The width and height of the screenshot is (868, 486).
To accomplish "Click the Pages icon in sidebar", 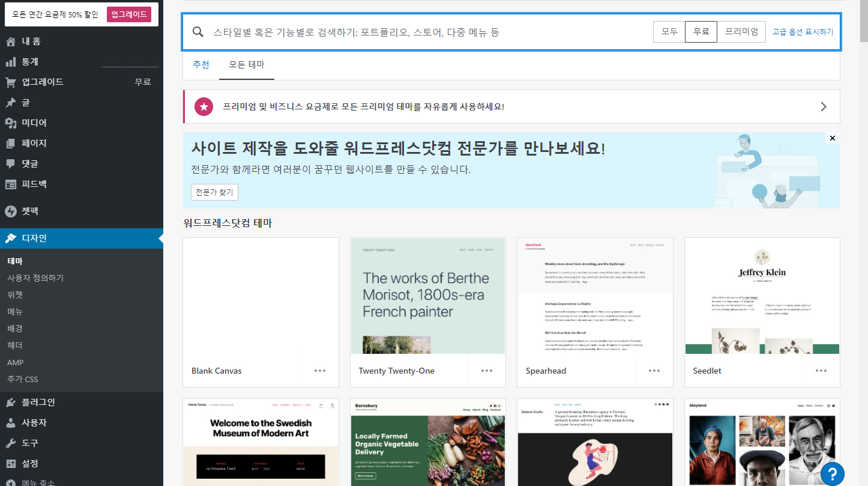I will point(11,144).
